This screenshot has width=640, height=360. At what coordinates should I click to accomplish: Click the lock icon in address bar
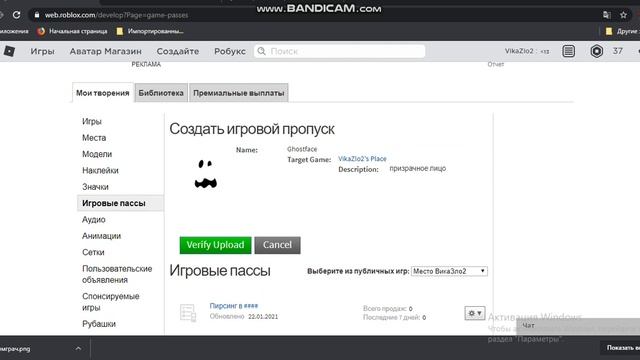pyautogui.click(x=37, y=15)
